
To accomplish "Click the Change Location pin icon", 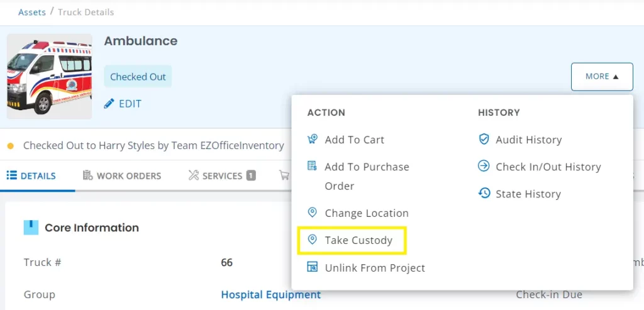I will point(312,213).
